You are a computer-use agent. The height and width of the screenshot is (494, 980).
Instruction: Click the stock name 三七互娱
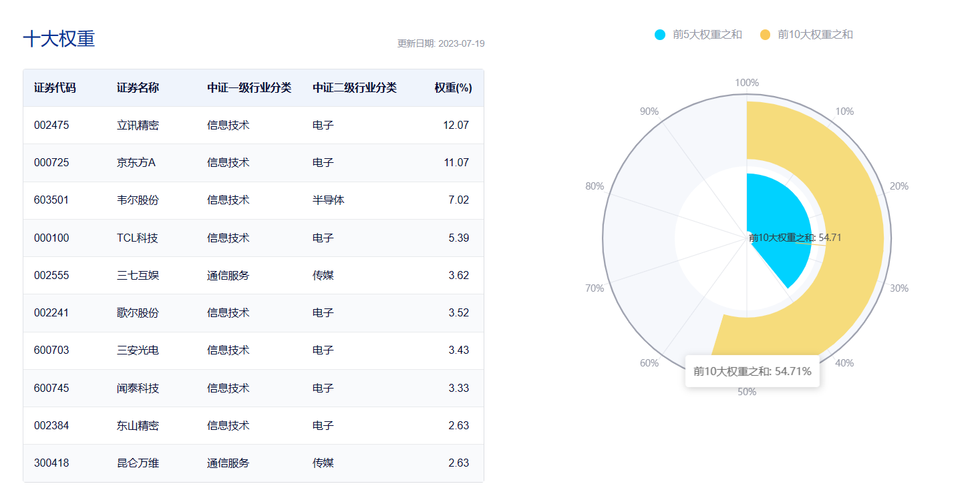pyautogui.click(x=138, y=276)
